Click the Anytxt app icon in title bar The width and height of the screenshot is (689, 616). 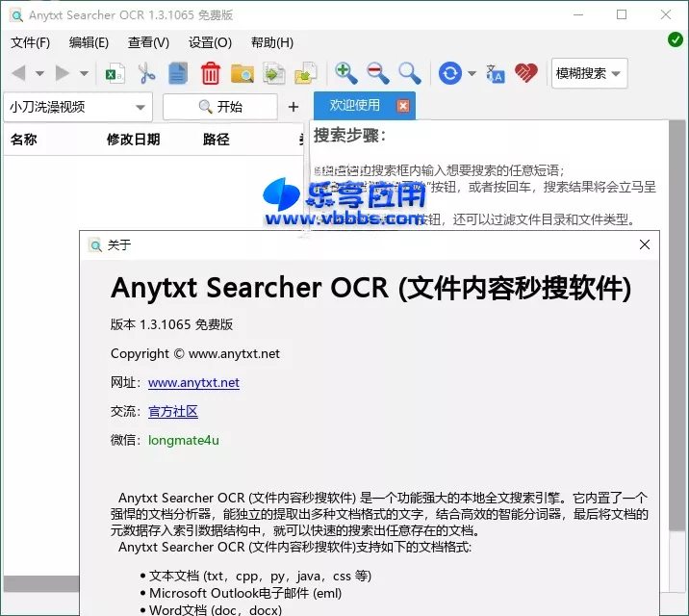pyautogui.click(x=16, y=15)
